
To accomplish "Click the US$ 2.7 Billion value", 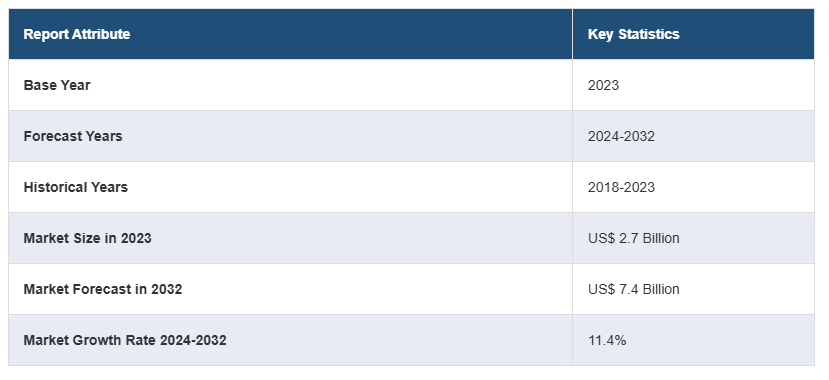I will (633, 238).
